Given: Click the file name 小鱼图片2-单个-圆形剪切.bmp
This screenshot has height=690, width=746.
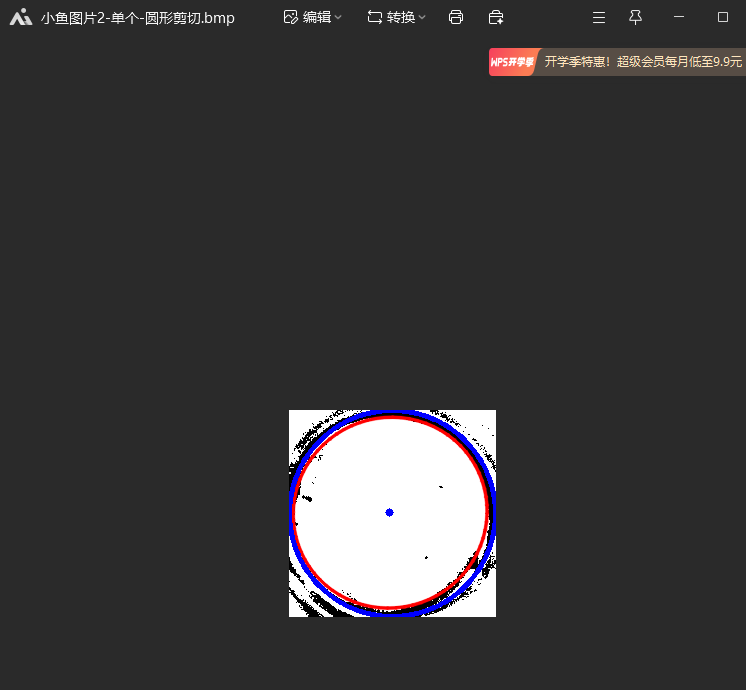Looking at the screenshot, I should 137,18.
